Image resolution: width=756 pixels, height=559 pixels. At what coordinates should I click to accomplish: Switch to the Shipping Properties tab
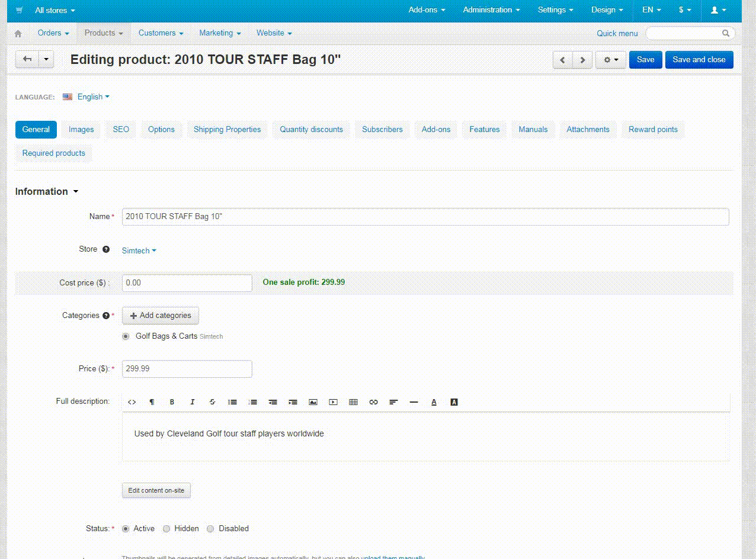click(227, 130)
